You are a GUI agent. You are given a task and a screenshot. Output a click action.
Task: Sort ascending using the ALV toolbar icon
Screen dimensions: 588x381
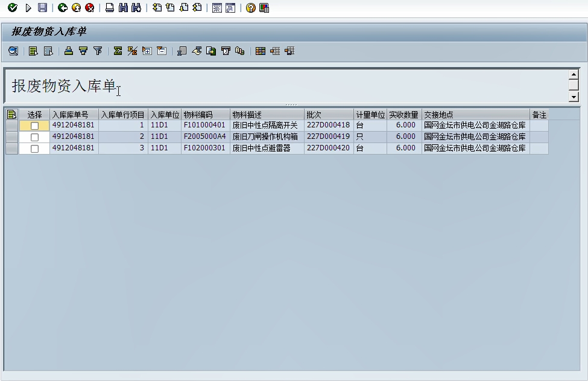69,51
